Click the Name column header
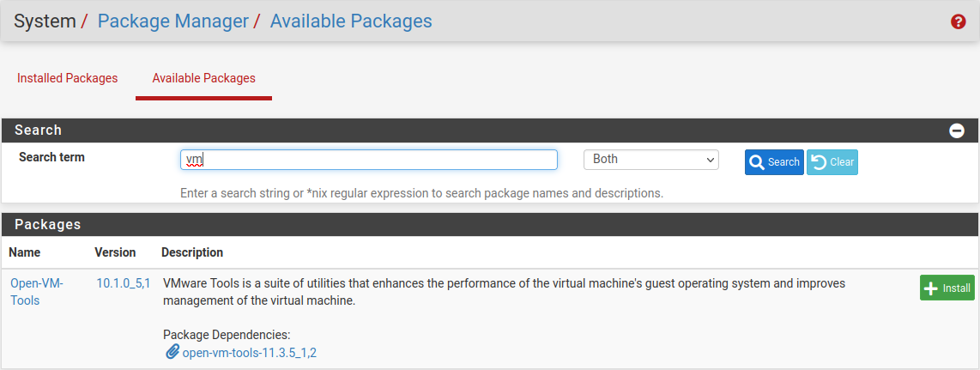The height and width of the screenshot is (370, 980). 25,252
